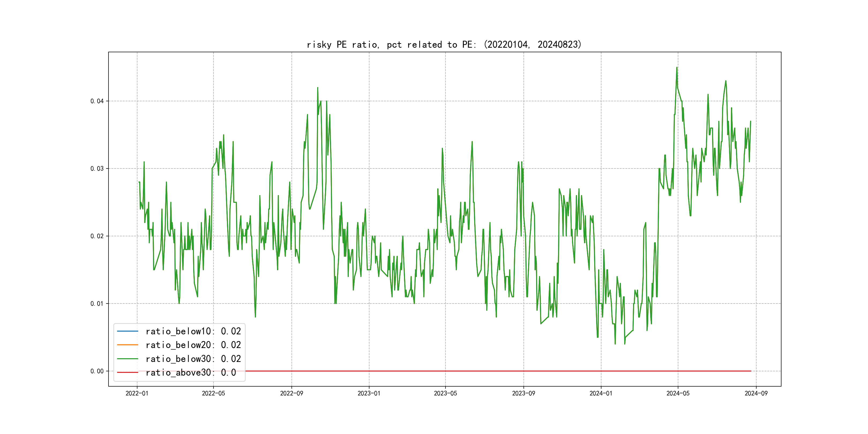This screenshot has height=434, width=868.
Task: Select the 'ratio_below20: 0.02' legend label
Action: pos(193,345)
